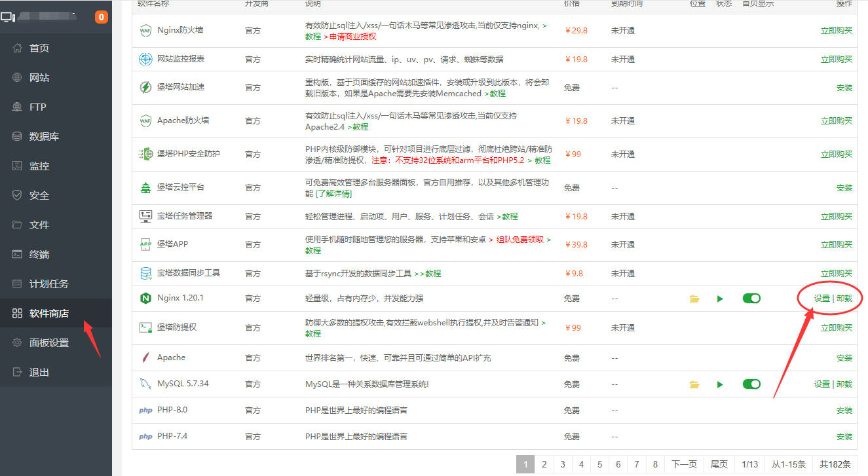Click the Apache防火墙 WAF icon
868x476 pixels.
coord(145,120)
